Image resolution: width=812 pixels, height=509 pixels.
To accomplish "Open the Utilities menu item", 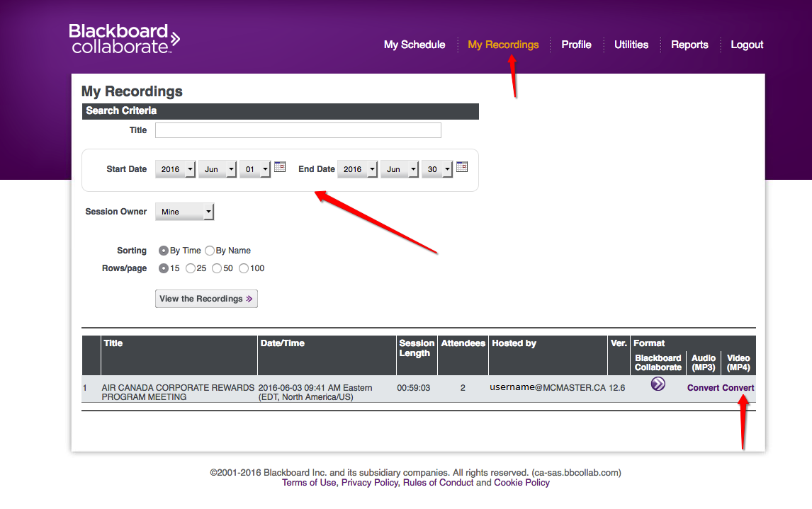I will click(x=631, y=45).
